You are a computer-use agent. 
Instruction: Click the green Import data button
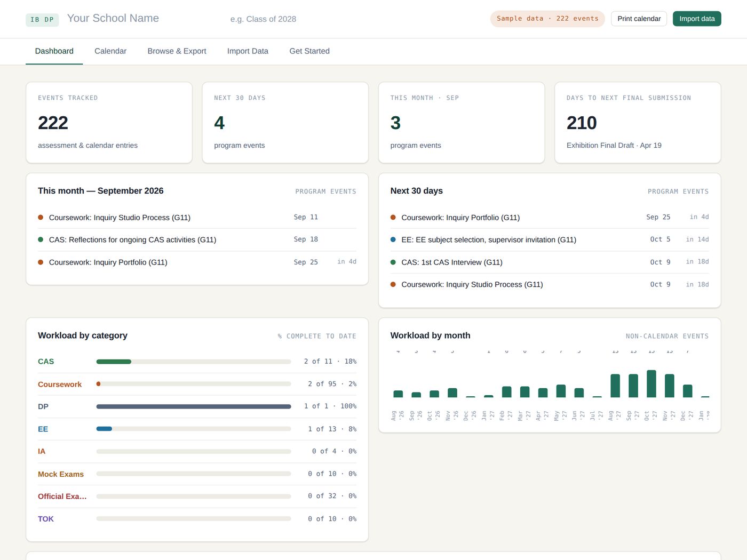pyautogui.click(x=697, y=19)
